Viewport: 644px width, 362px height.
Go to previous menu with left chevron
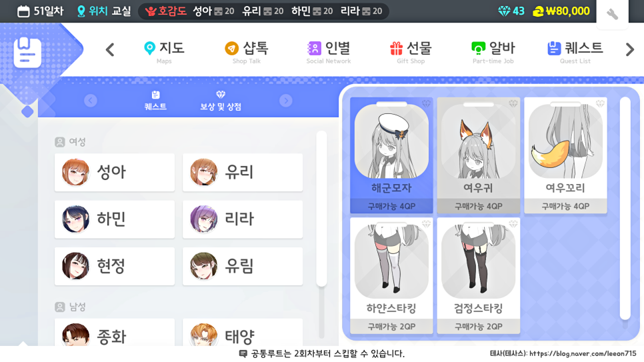(x=109, y=50)
